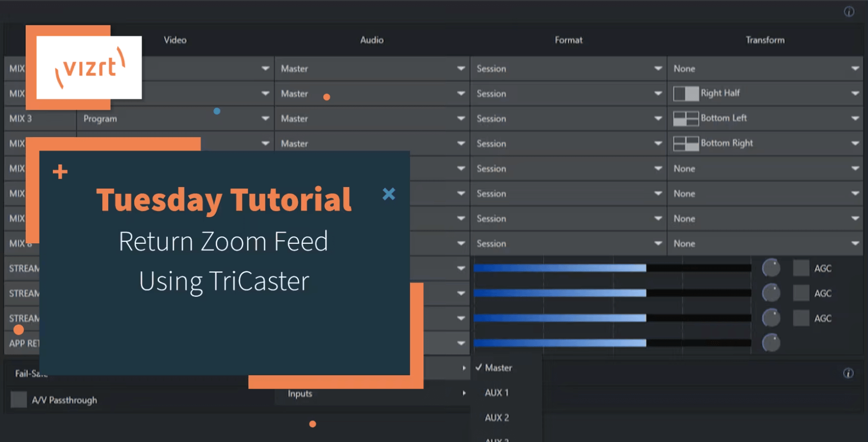Click the A/V Passthrough label text
868x442 pixels.
(x=65, y=400)
